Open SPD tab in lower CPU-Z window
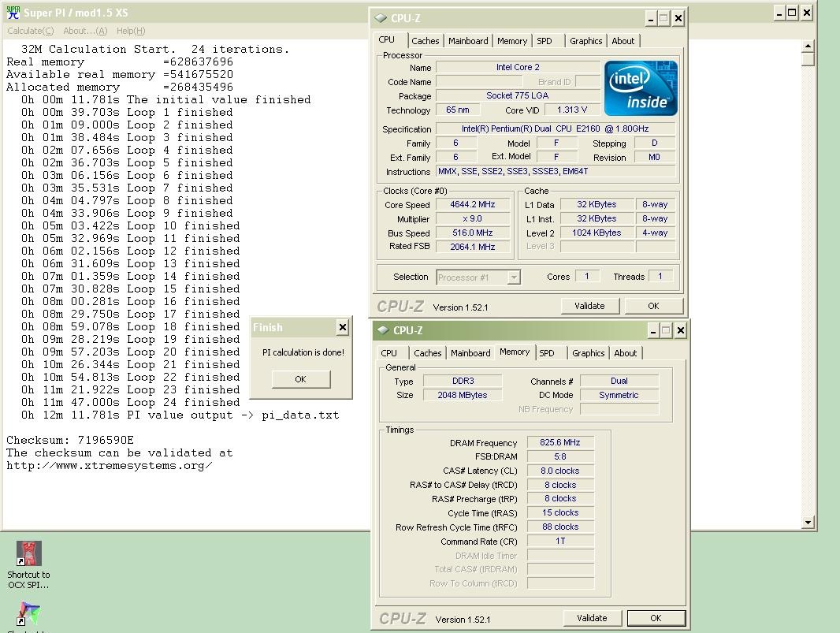This screenshot has width=840, height=633. click(x=546, y=352)
